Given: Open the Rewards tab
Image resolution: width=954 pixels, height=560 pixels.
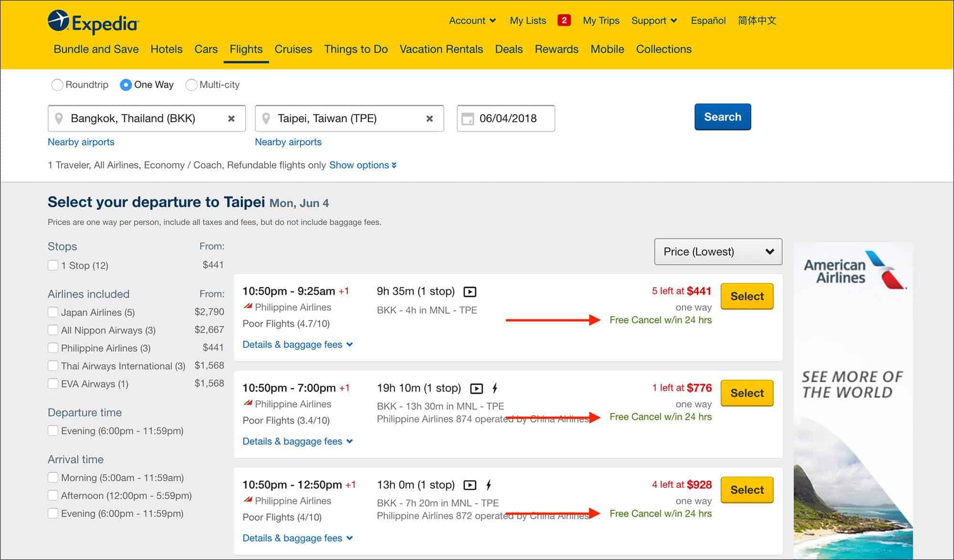Looking at the screenshot, I should [x=557, y=49].
